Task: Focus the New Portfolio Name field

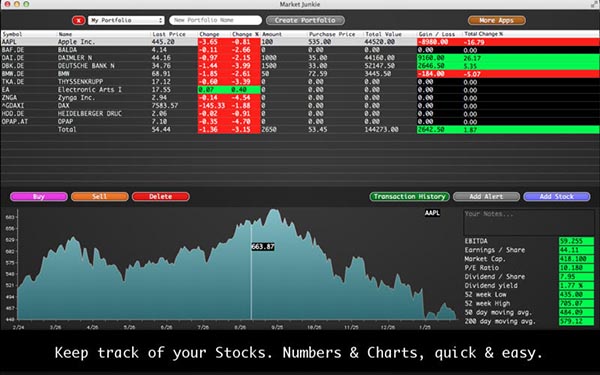Action: 215,20
